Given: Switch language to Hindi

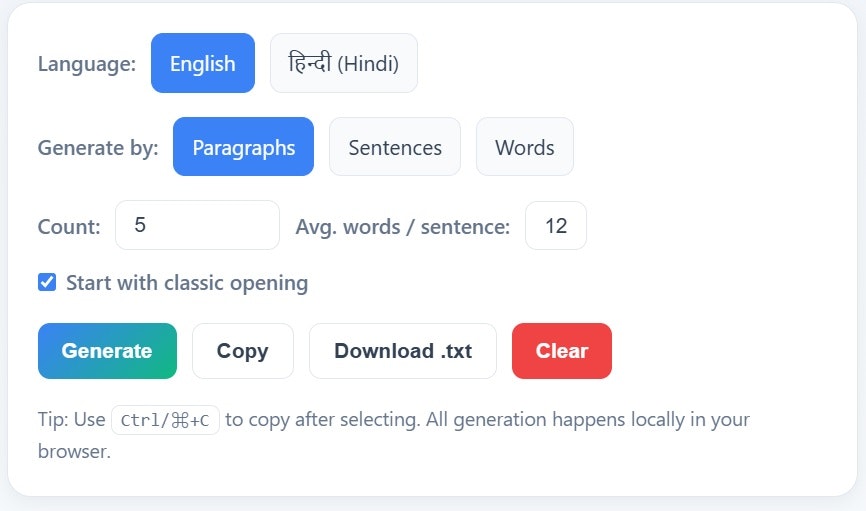Looking at the screenshot, I should 344,63.
